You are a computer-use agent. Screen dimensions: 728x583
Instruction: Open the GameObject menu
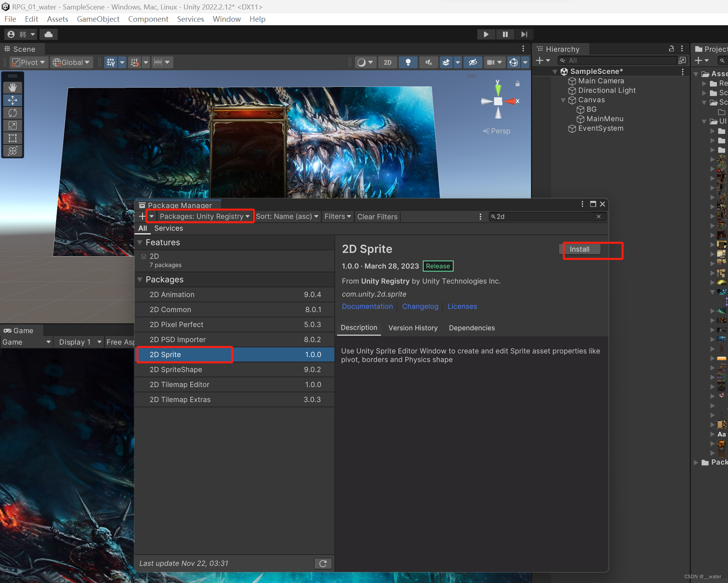click(98, 19)
